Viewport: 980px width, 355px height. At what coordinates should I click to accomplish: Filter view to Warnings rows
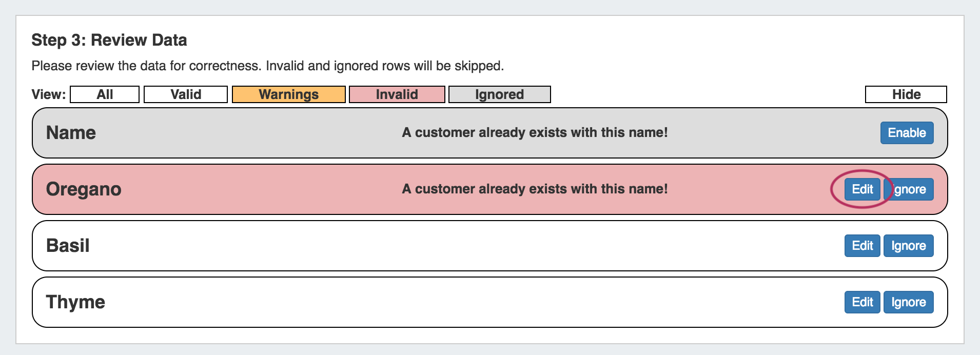tap(288, 94)
